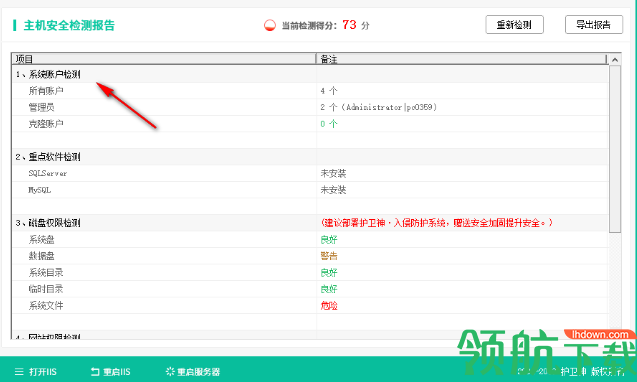Image resolution: width=637 pixels, height=382 pixels.
Task: Select the 数据盘 row
Action: 310,256
